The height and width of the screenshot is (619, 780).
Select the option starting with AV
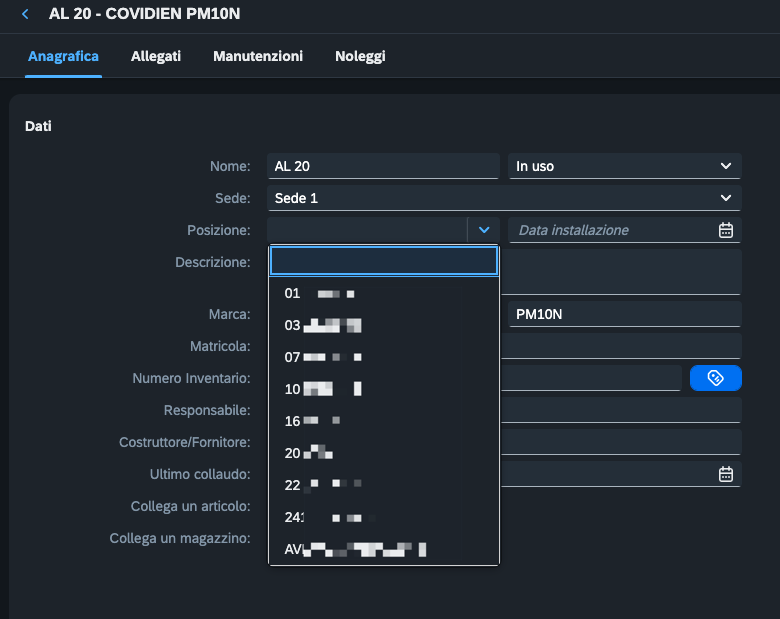pyautogui.click(x=383, y=549)
